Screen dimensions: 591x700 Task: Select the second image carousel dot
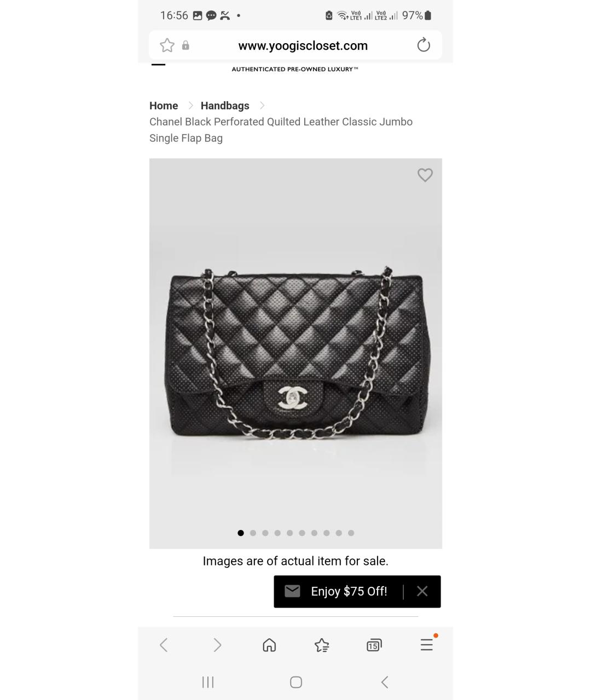[x=253, y=533]
